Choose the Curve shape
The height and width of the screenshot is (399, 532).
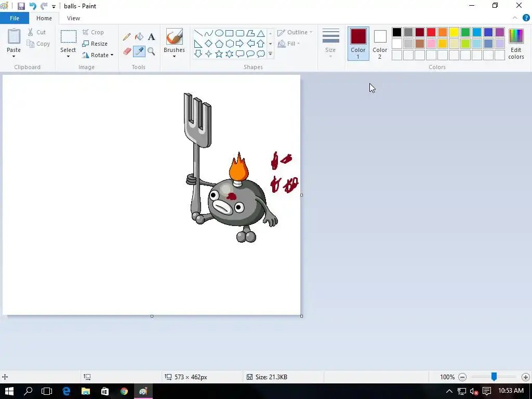tap(209, 33)
